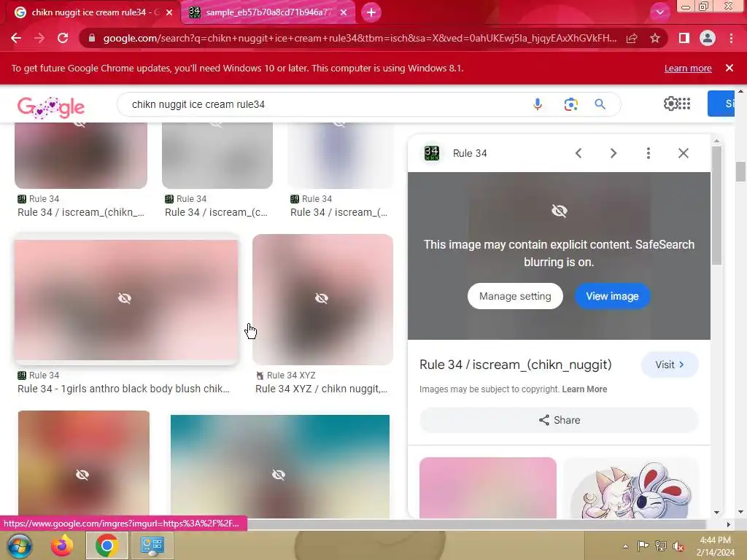Select the cartoon characters related thumbnail
Image resolution: width=747 pixels, height=560 pixels.
point(632,488)
